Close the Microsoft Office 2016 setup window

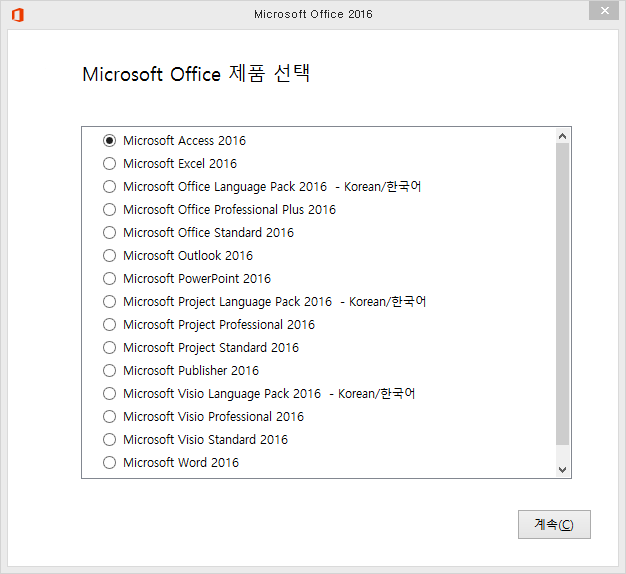604,11
